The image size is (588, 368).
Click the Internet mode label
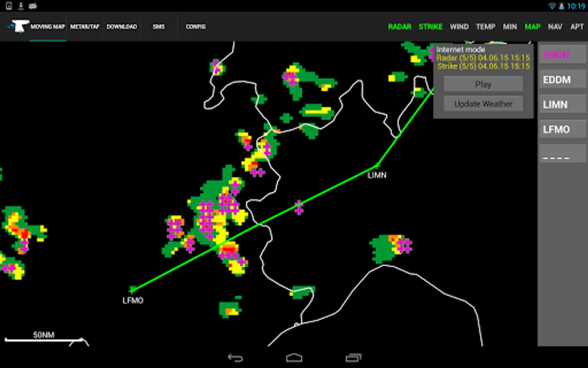click(x=461, y=49)
